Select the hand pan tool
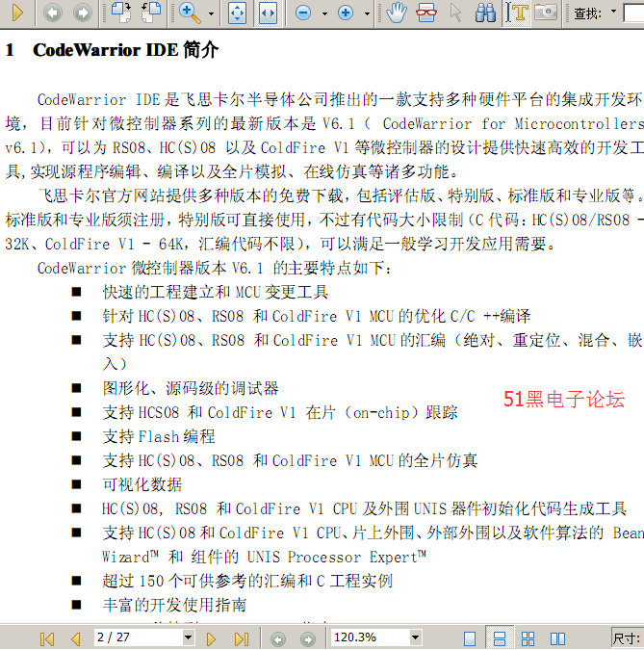This screenshot has width=644, height=650. [397, 13]
